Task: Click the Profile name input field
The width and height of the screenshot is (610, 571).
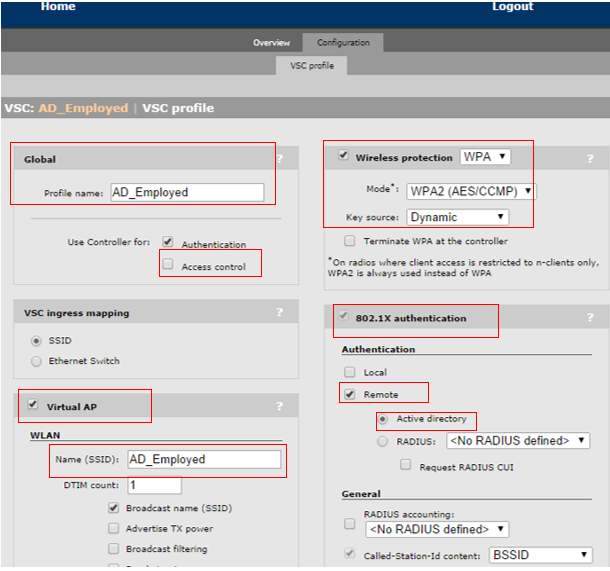Action: pyautogui.click(x=187, y=193)
